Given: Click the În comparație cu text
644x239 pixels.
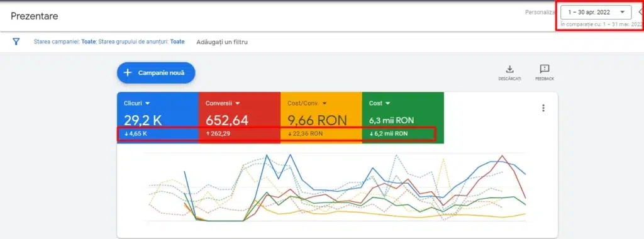Looking at the screenshot, I should pyautogui.click(x=601, y=25).
